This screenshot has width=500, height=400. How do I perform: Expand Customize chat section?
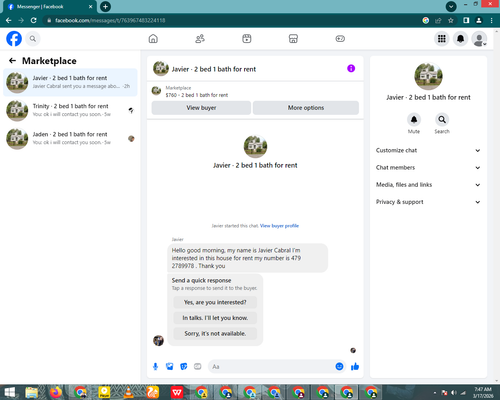pyautogui.click(x=428, y=150)
